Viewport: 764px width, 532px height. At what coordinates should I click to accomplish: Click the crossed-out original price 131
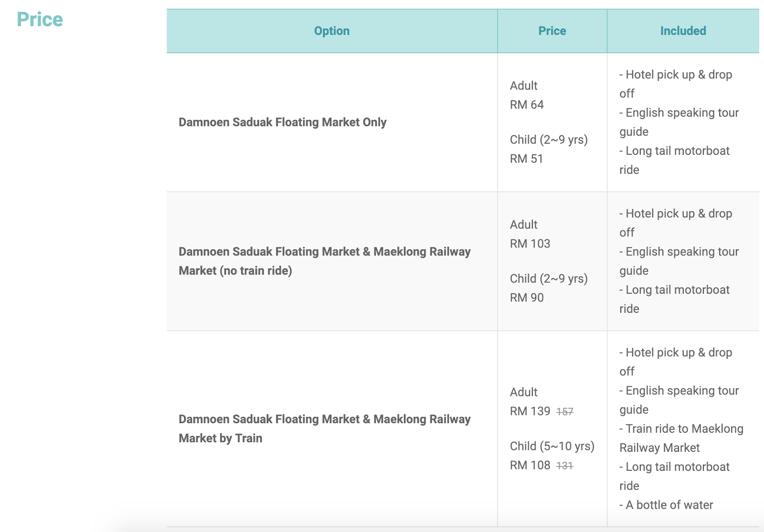pyautogui.click(x=565, y=466)
